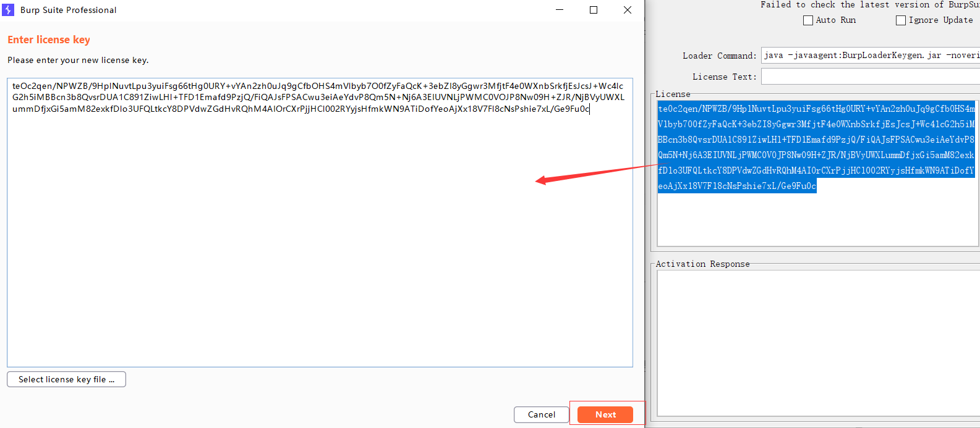This screenshot has height=428, width=980.
Task: Click the 'License Text:' label
Action: (725, 77)
